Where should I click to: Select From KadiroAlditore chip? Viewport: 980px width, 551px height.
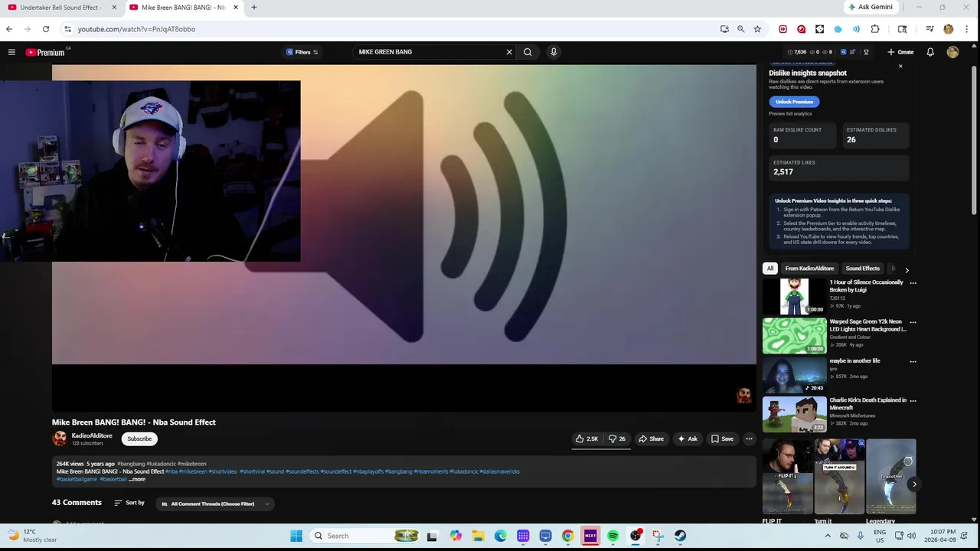point(809,269)
